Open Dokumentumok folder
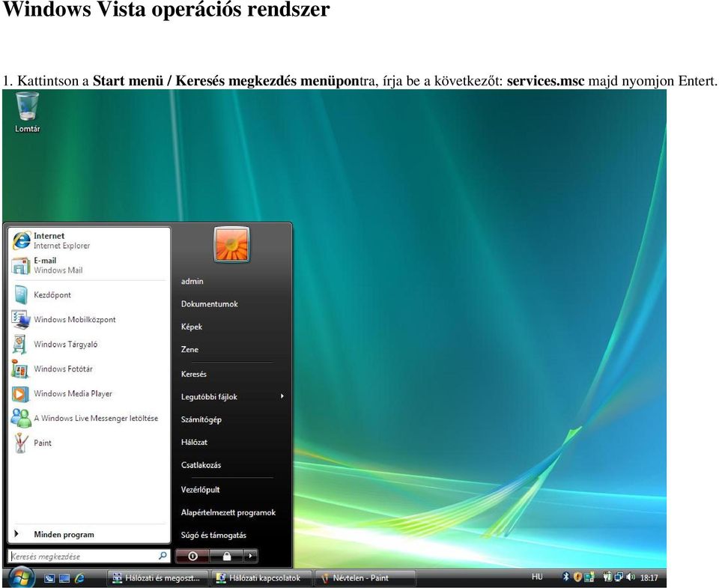The image size is (719, 588). click(209, 304)
